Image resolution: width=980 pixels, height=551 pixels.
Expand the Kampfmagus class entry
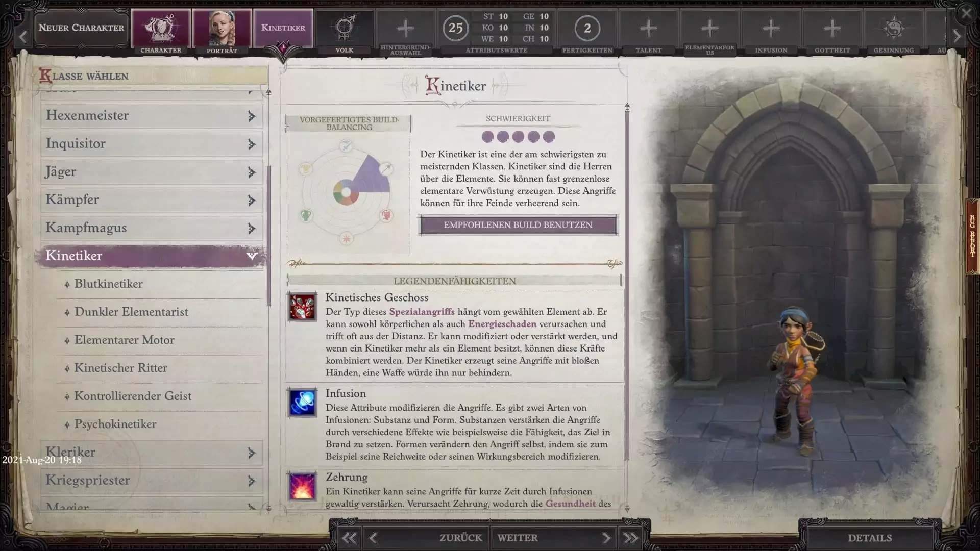click(x=152, y=228)
